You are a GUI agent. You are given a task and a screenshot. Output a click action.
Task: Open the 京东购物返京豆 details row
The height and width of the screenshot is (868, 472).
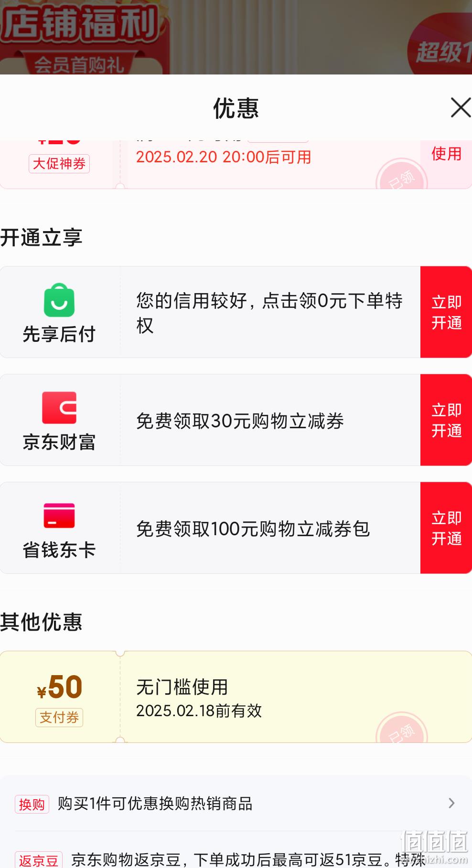point(236,859)
